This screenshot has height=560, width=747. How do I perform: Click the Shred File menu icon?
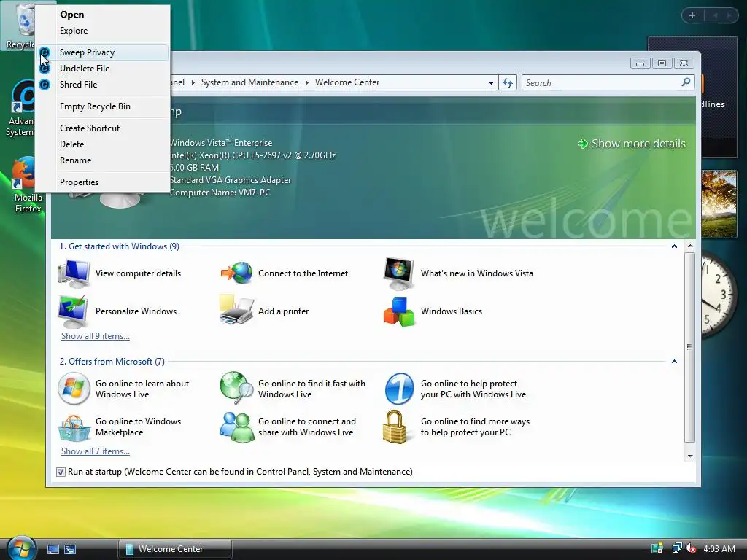point(44,85)
